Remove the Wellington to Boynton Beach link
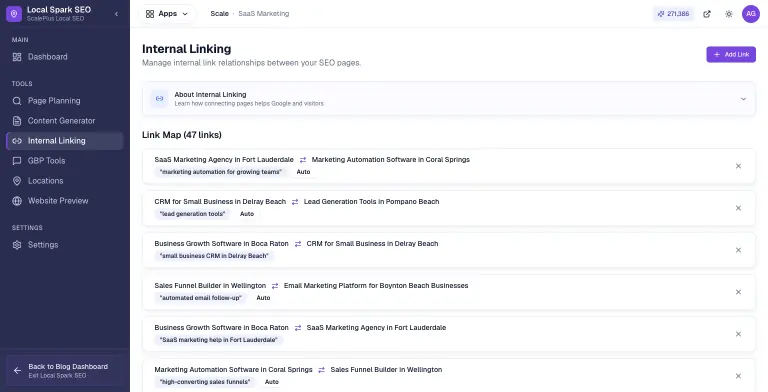 click(x=738, y=292)
